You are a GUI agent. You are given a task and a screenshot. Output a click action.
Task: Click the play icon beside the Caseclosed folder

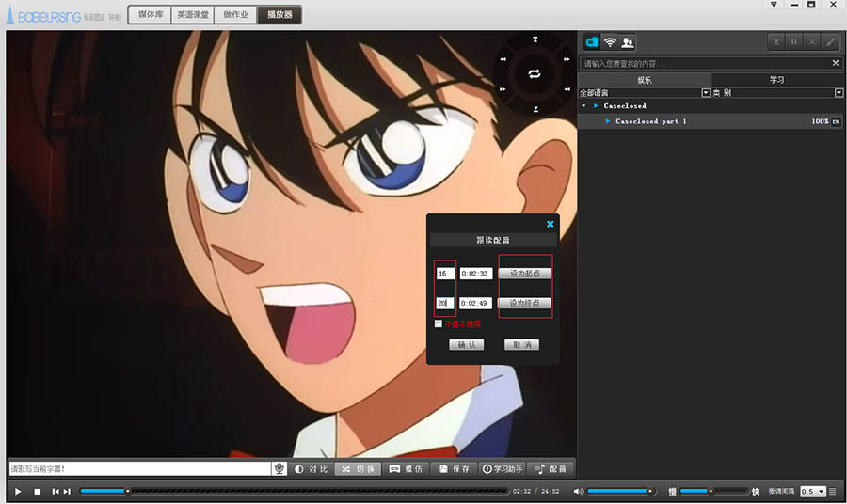596,105
